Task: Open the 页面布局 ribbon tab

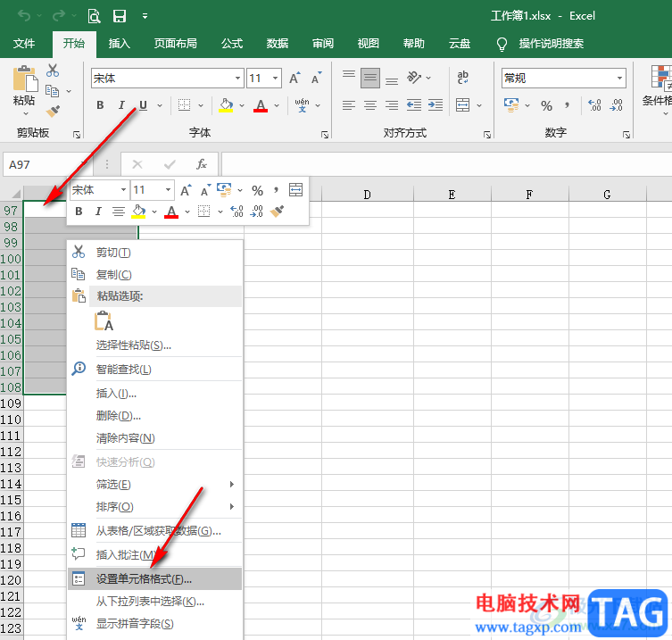Action: coord(175,44)
